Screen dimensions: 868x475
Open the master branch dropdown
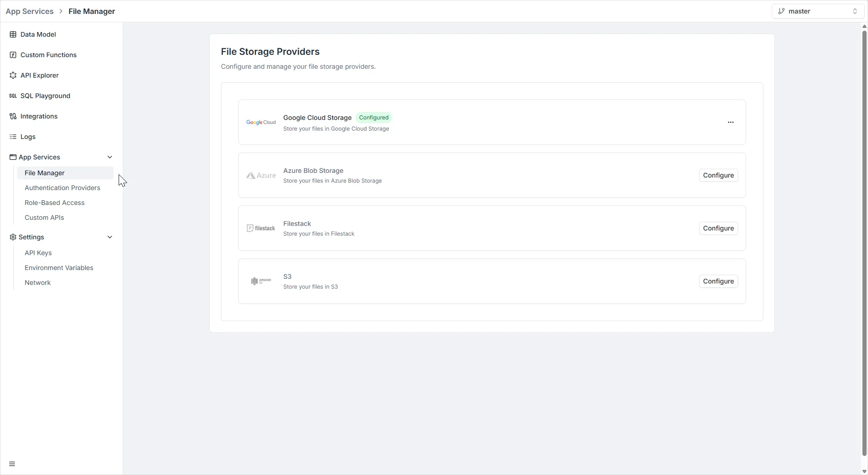pyautogui.click(x=817, y=11)
